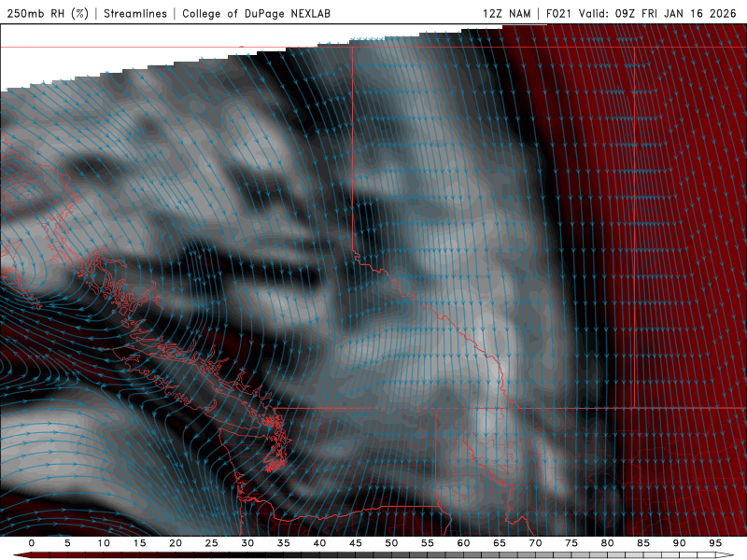
Task: Click the "60" color scale label
Action: pyautogui.click(x=463, y=543)
